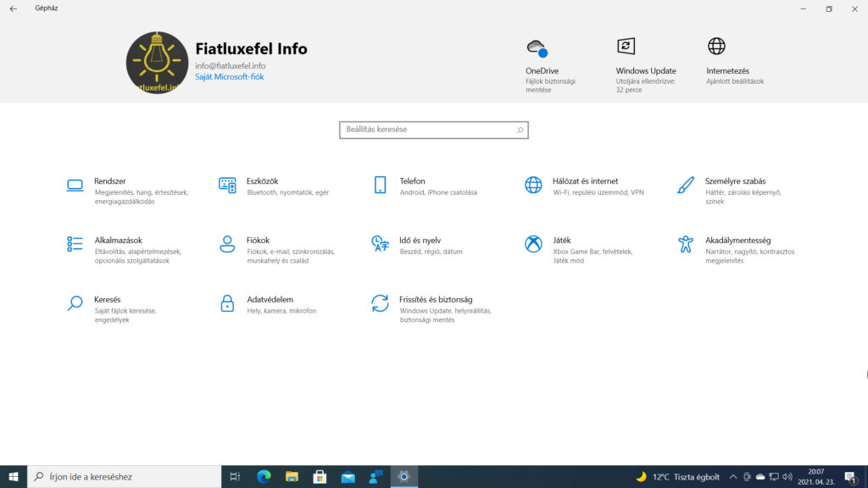
Task: Open the Eszközök keyboard icon
Action: (227, 186)
